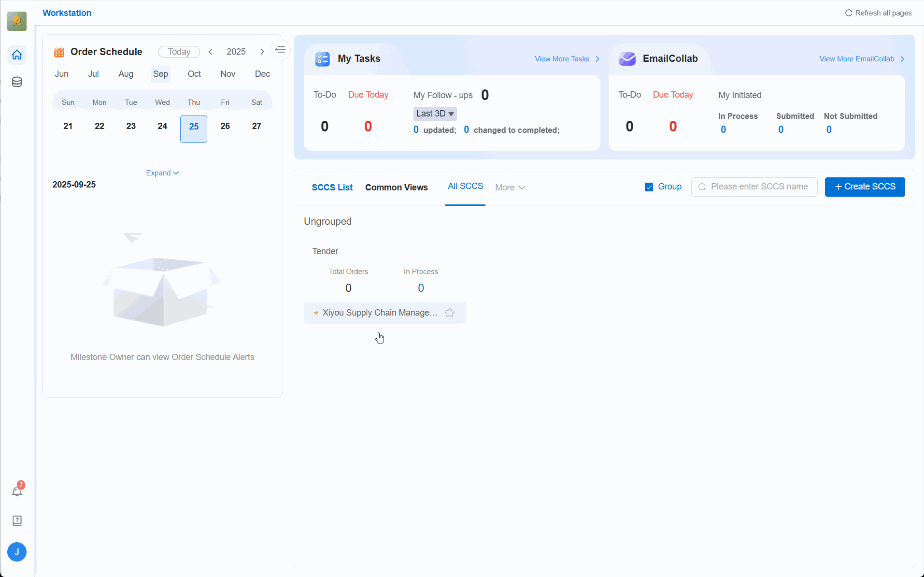Click the Create SCCS button
Image resolution: width=924 pixels, height=577 pixels.
865,187
